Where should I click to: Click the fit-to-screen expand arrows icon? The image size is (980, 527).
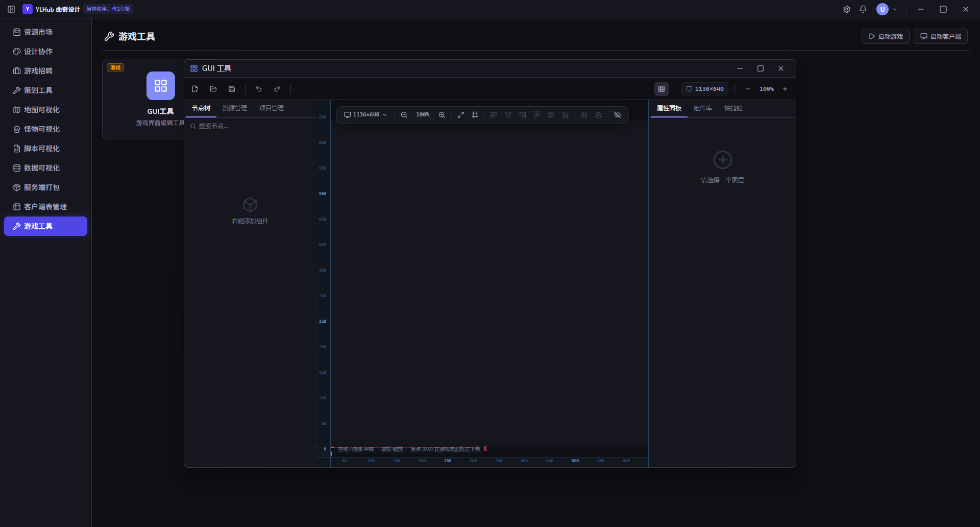[461, 115]
